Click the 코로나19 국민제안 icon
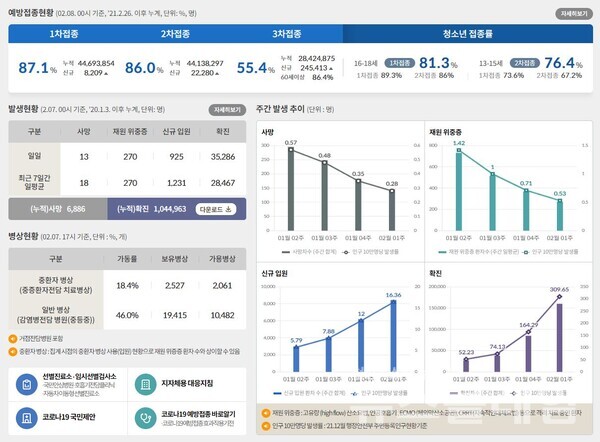 click(25, 416)
